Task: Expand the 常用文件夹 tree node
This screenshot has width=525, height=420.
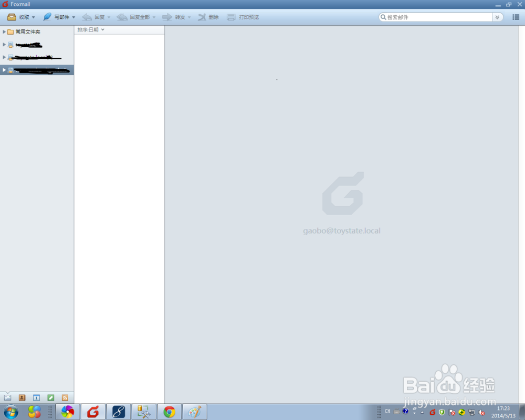Action: pyautogui.click(x=4, y=32)
